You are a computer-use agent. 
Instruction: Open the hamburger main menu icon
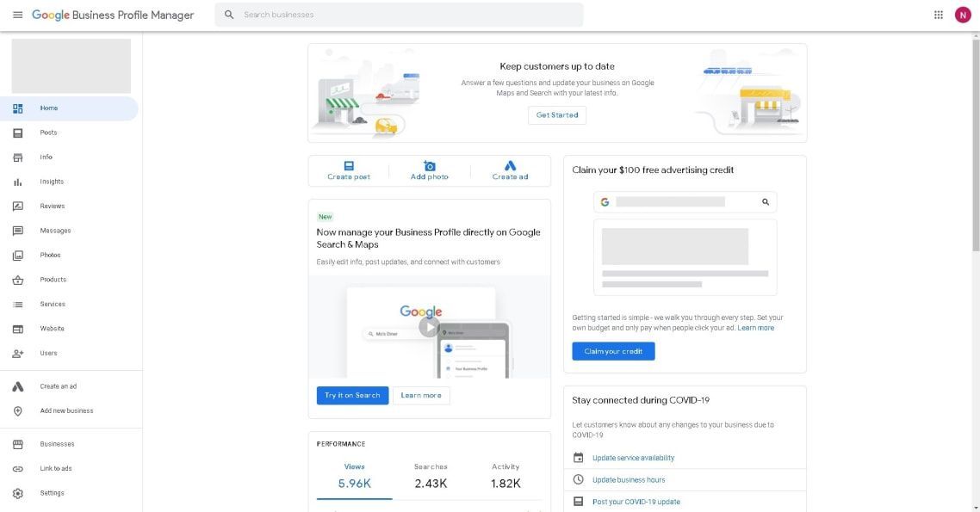[x=17, y=15]
